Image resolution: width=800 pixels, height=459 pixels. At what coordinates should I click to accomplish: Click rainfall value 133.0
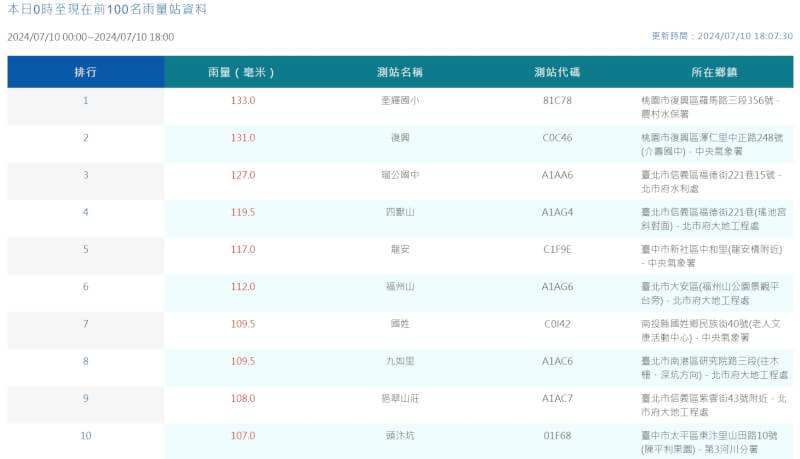[x=243, y=100]
